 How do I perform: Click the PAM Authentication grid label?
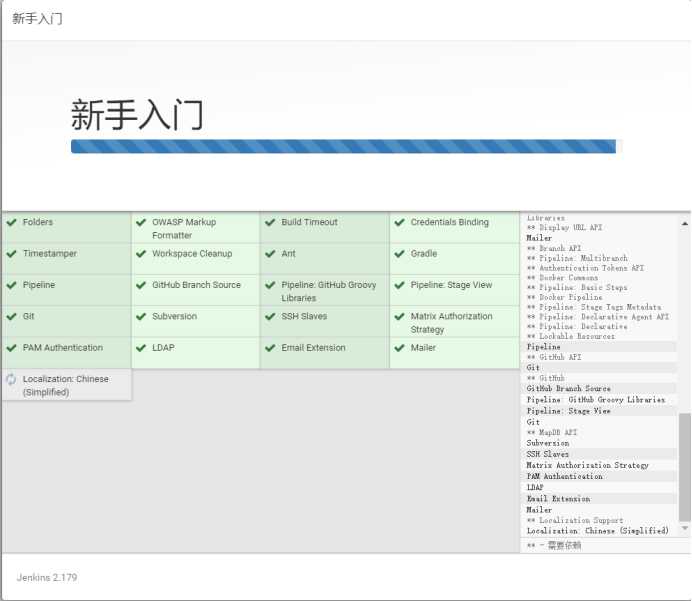pos(63,348)
